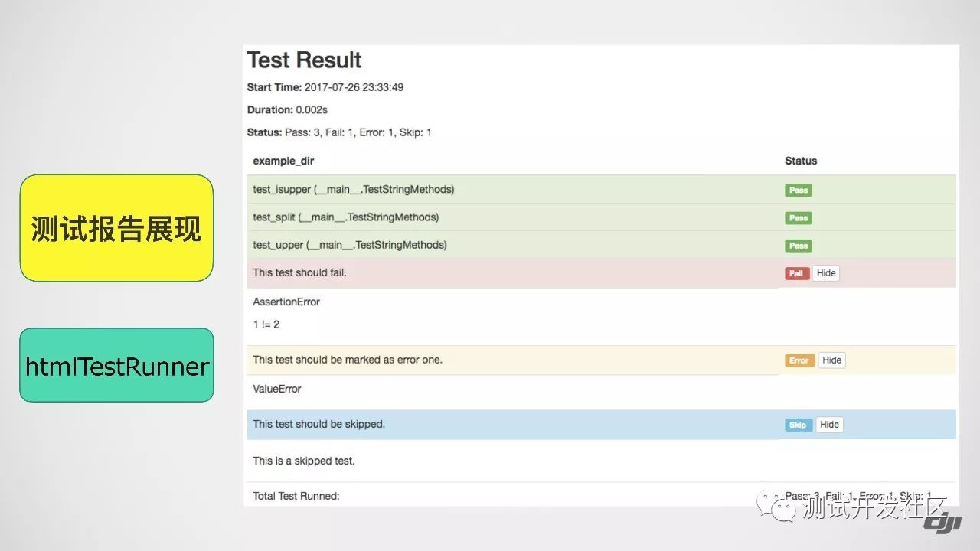The image size is (980, 551).
Task: Click the Status column header
Action: click(801, 161)
